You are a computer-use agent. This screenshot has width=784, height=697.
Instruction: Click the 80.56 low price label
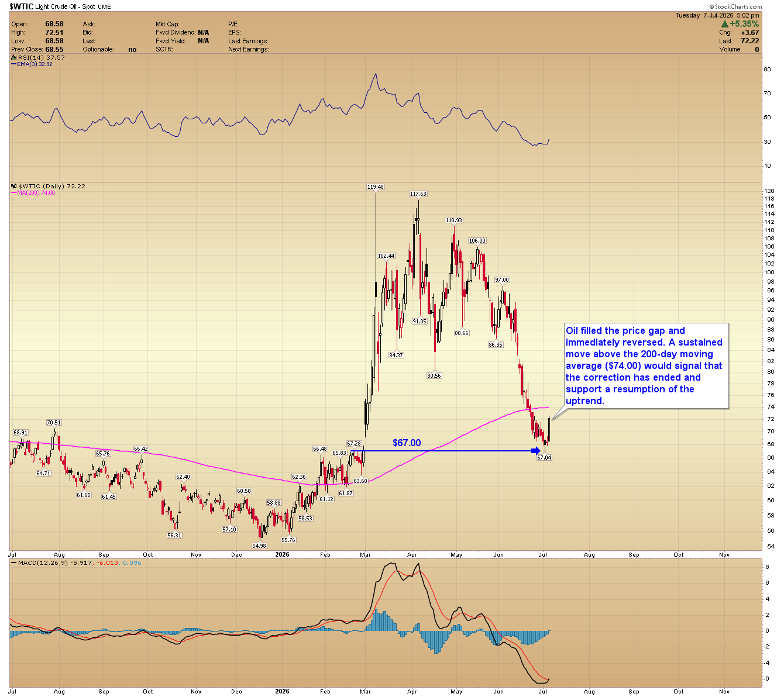(x=434, y=376)
